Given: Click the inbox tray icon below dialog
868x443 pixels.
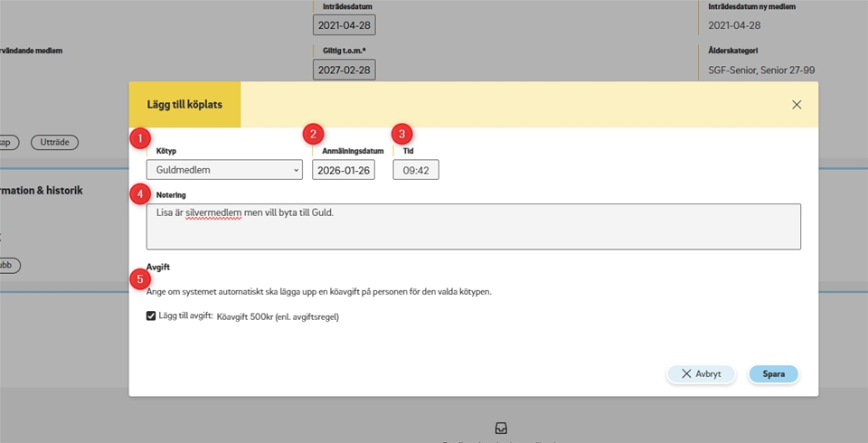Looking at the screenshot, I should tap(501, 428).
